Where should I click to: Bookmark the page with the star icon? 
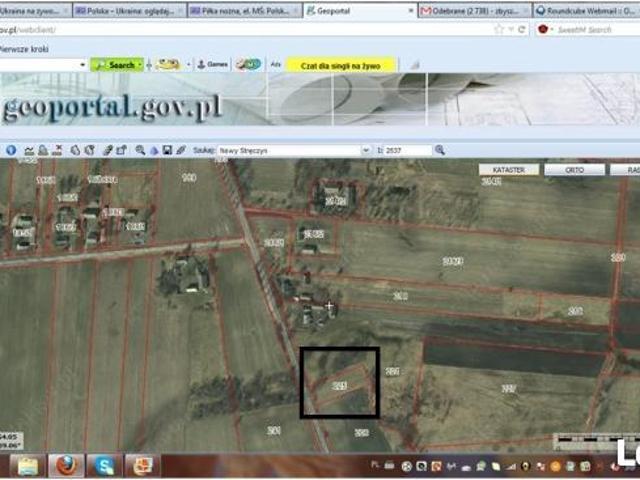(498, 29)
